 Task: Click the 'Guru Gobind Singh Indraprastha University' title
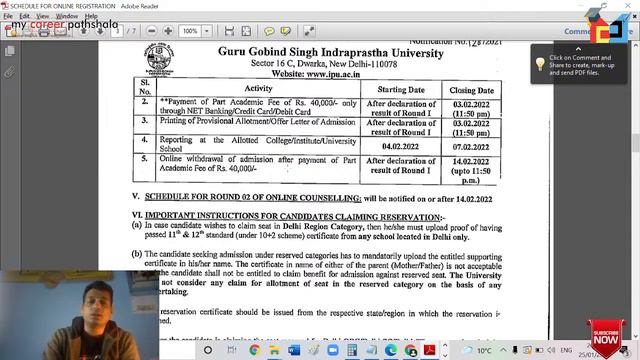click(330, 53)
